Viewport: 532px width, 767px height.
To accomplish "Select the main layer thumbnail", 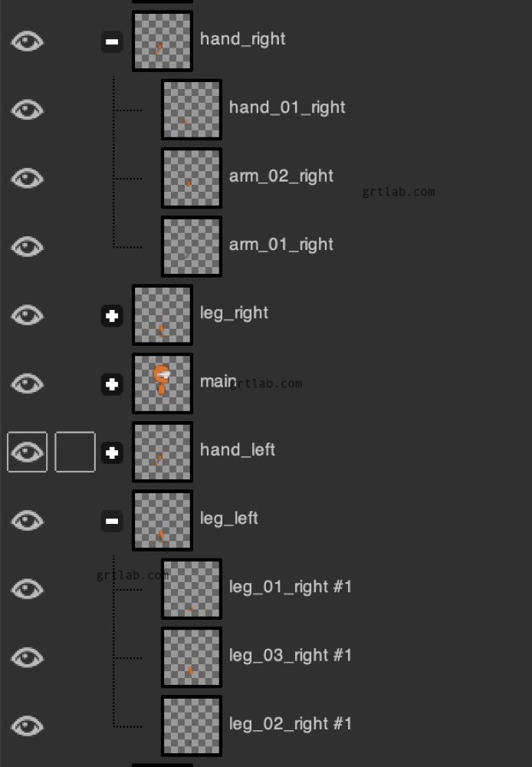I will tap(162, 383).
